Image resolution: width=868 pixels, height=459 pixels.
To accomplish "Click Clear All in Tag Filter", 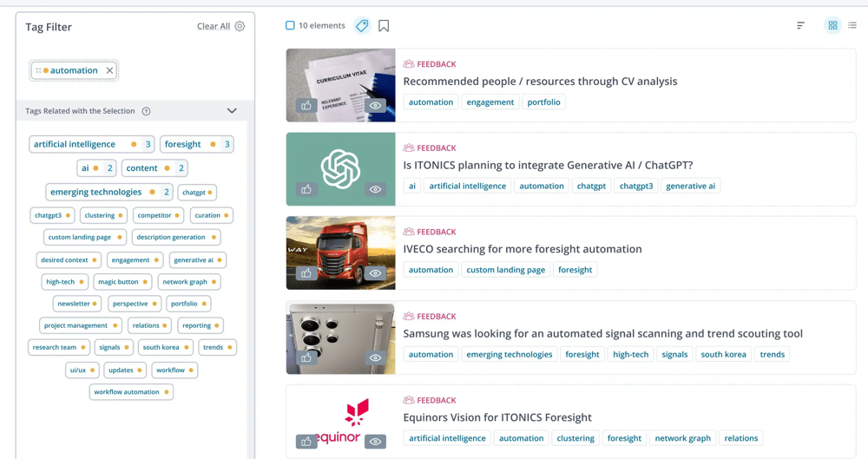I will pos(213,27).
